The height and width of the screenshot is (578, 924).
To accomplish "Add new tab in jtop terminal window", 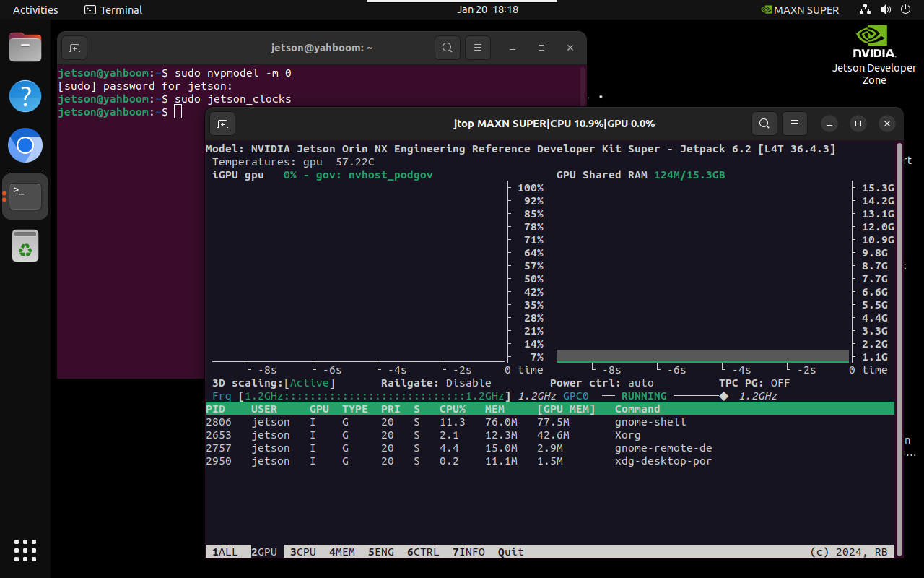I will click(222, 124).
